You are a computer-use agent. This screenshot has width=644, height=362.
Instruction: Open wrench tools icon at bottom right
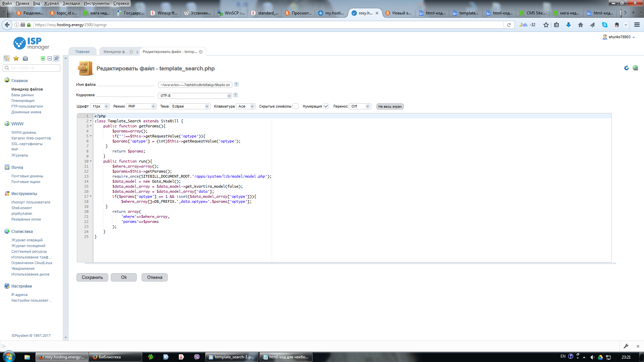626,346
